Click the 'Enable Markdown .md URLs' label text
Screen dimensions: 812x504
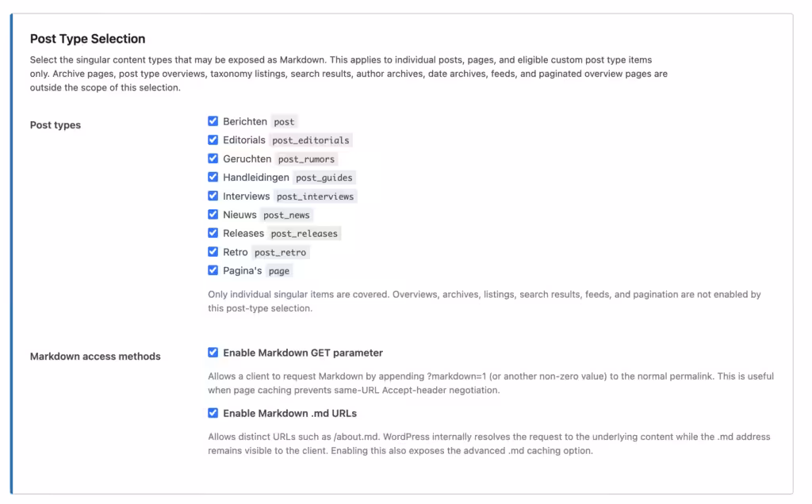[x=290, y=414]
